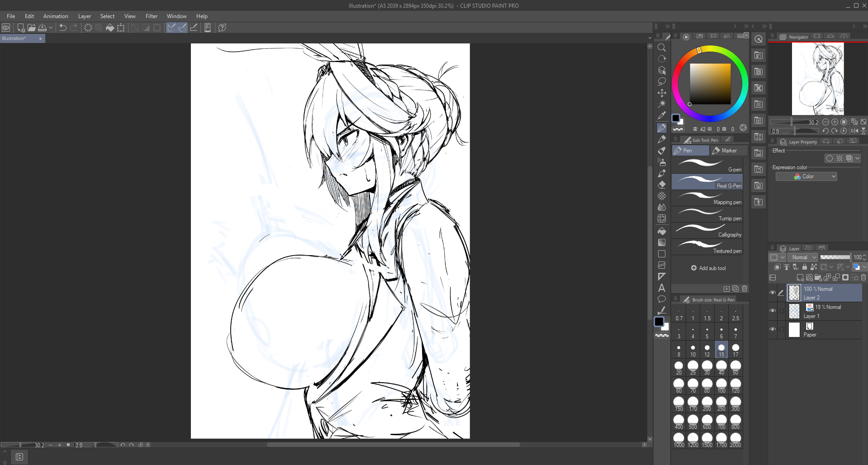Viewport: 868px width, 465px height.
Task: Toggle Set as Reference Layer lighthouse icon
Action: tap(787, 267)
